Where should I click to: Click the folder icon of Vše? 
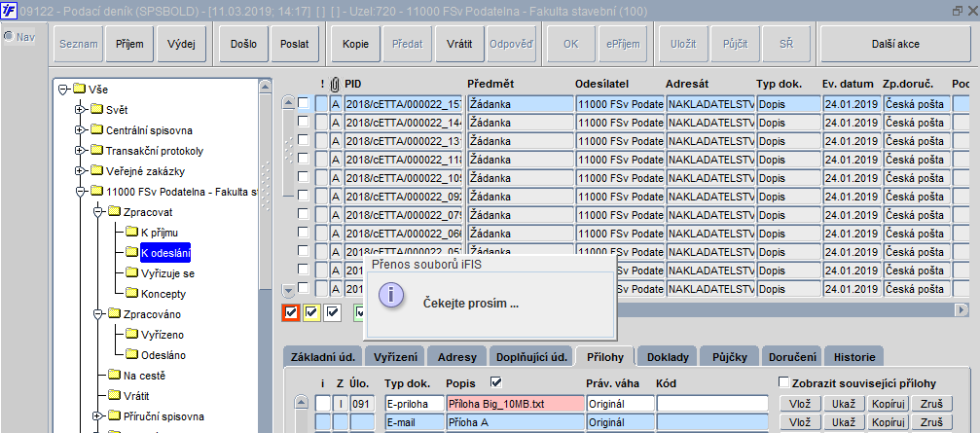(79, 90)
